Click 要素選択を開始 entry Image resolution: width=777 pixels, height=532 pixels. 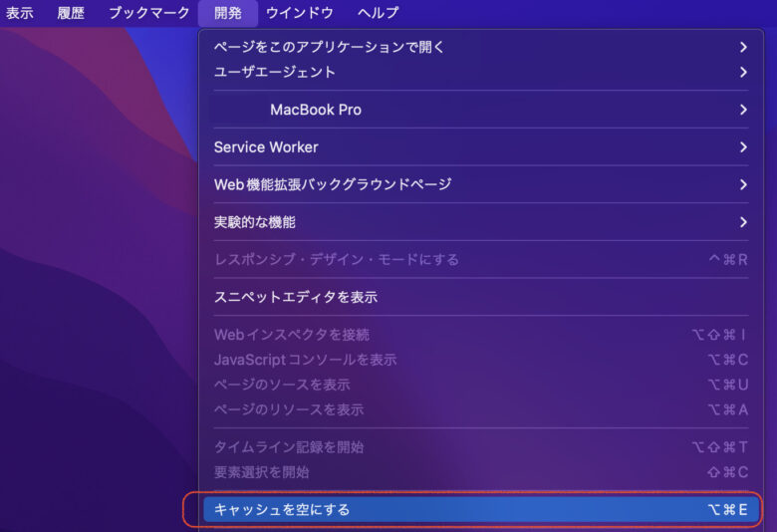coord(481,472)
